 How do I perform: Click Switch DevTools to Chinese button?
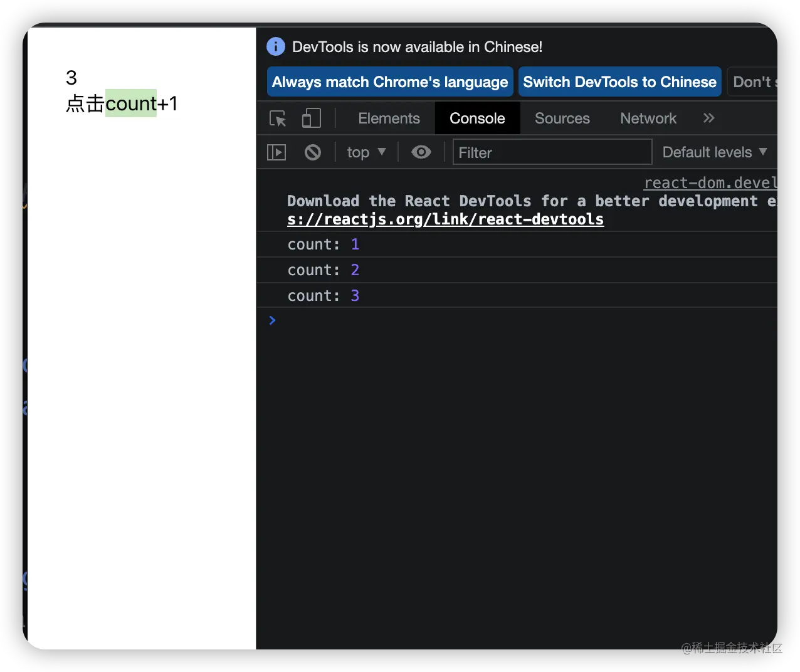coord(620,82)
